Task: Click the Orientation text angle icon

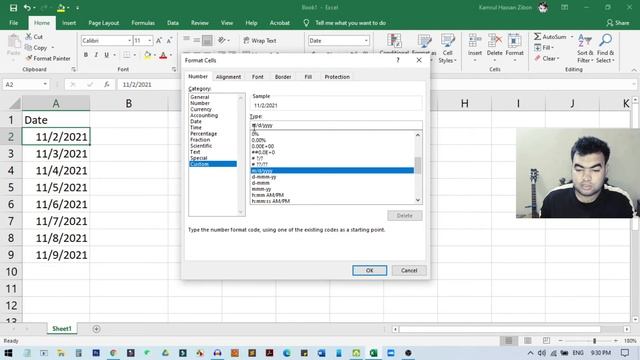Action: click(222, 40)
